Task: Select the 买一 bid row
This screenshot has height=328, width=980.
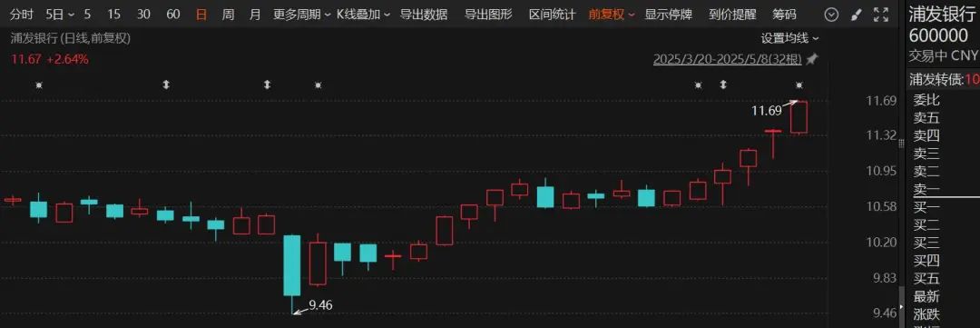Action: pyautogui.click(x=926, y=207)
